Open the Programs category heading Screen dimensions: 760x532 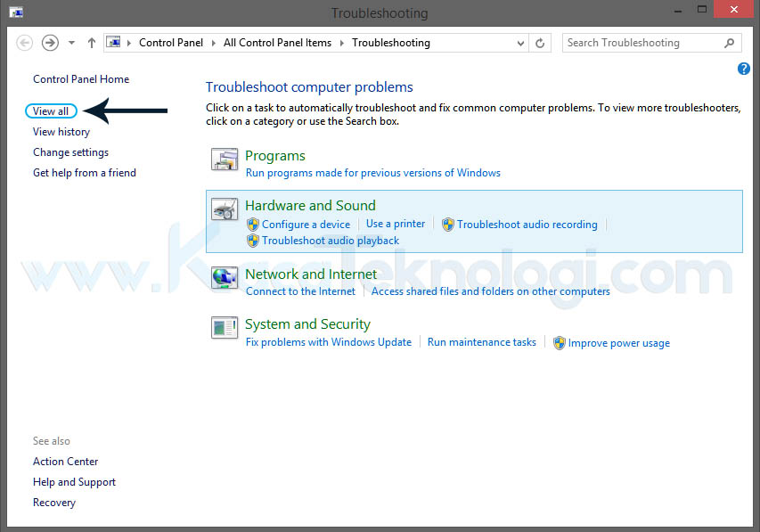coord(274,156)
